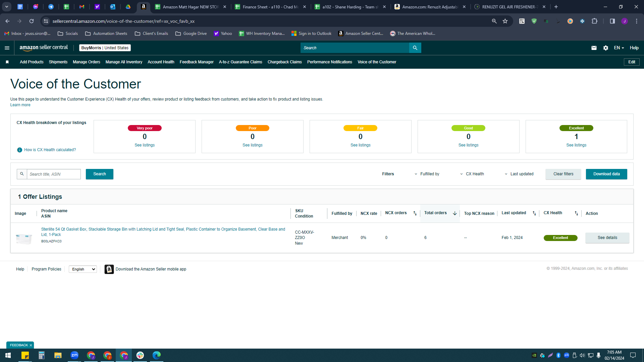
Task: Click the magnifier icon beside title search
Action: point(22,174)
